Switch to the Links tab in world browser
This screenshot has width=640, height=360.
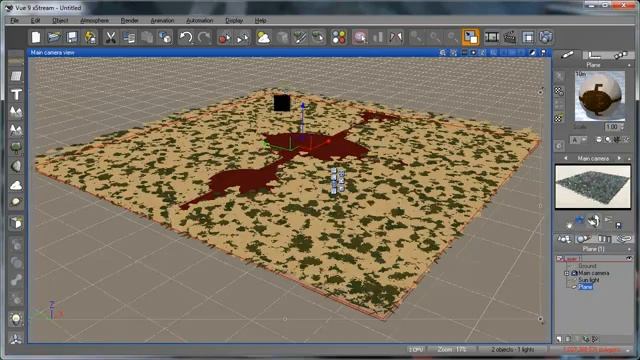[623, 239]
